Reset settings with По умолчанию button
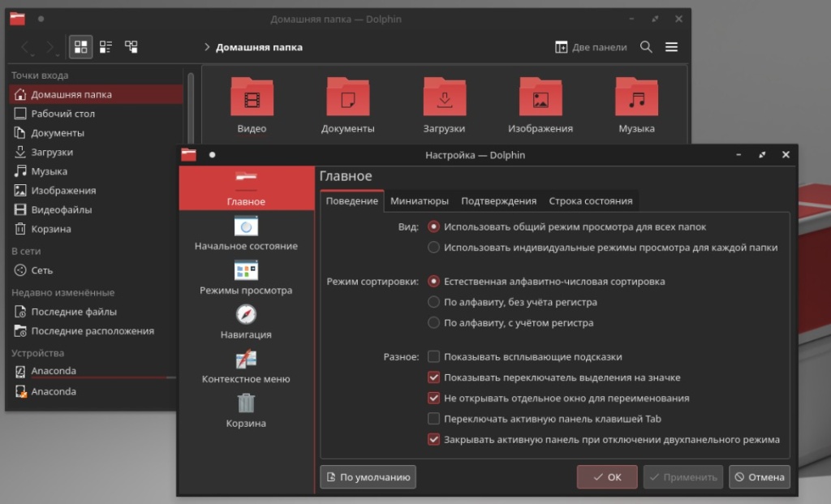Image resolution: width=831 pixels, height=504 pixels. [x=368, y=477]
